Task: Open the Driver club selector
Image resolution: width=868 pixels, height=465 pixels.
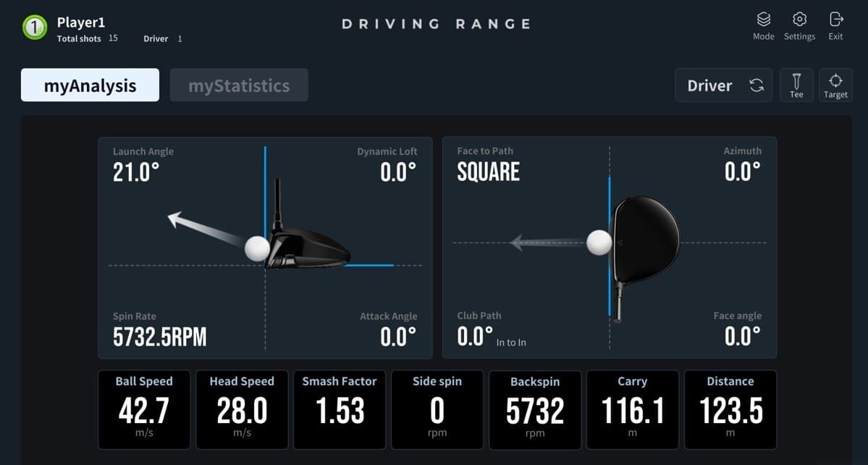Action: click(x=709, y=85)
